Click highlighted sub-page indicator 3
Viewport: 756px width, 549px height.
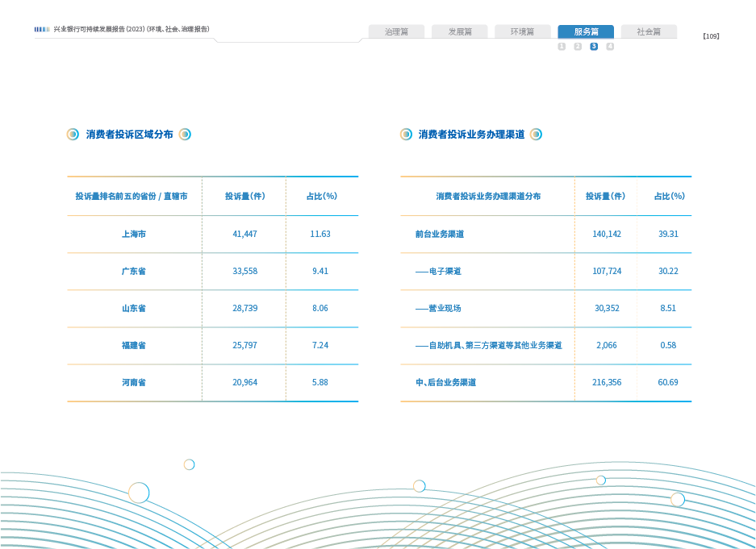(594, 47)
